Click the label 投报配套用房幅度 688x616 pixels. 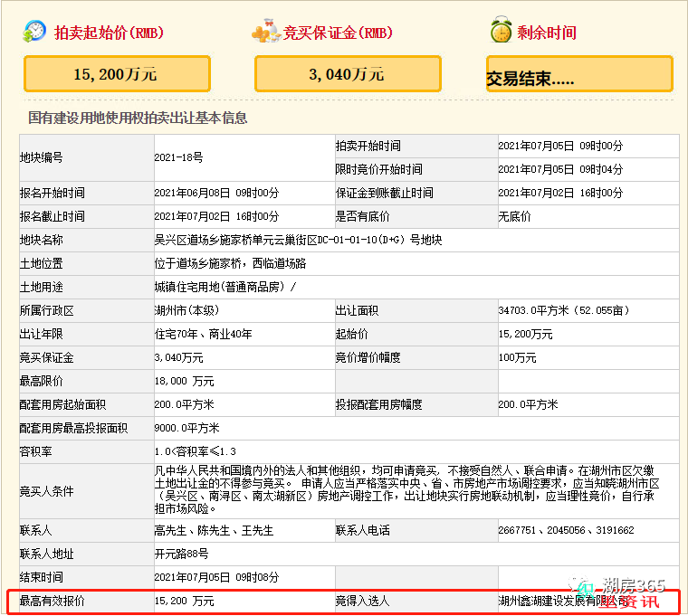(378, 404)
